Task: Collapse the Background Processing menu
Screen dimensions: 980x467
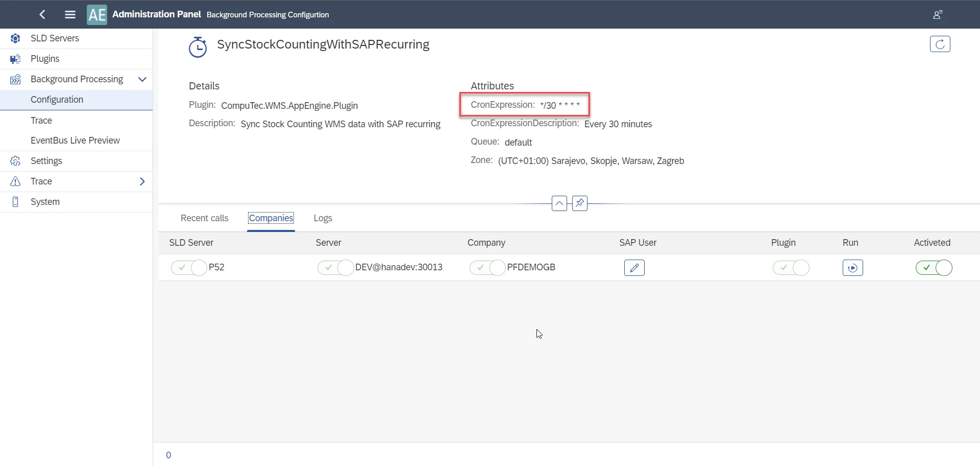Action: coord(142,79)
